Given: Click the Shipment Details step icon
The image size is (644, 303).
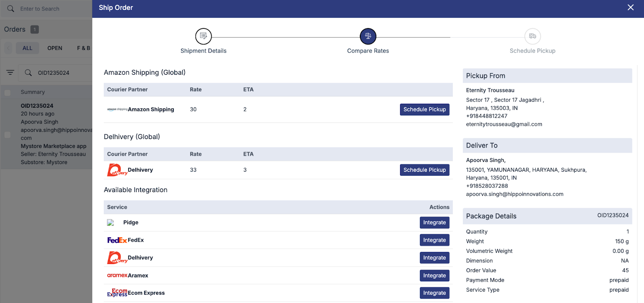Looking at the screenshot, I should [203, 36].
